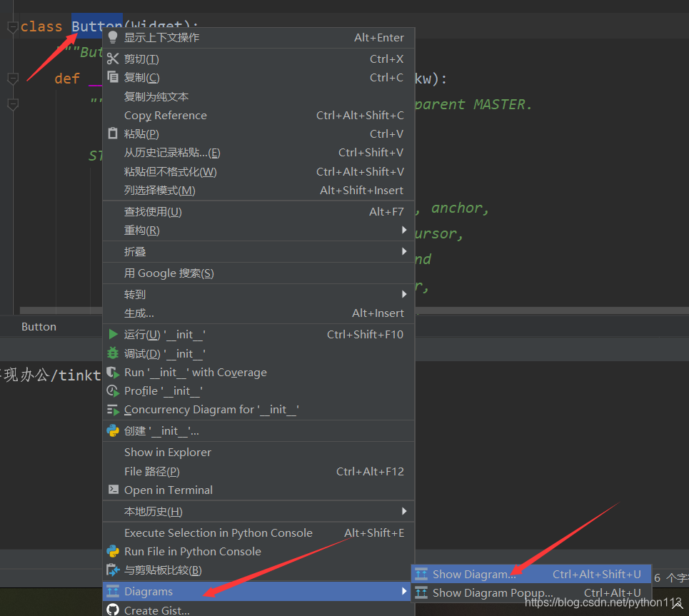Choose Copy Reference menu entry

258,115
